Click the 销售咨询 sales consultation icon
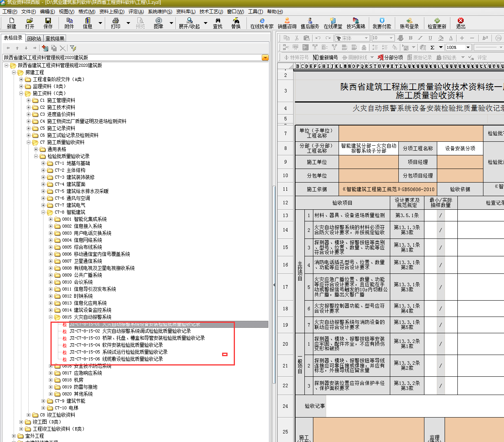504x442 pixels. (x=287, y=23)
